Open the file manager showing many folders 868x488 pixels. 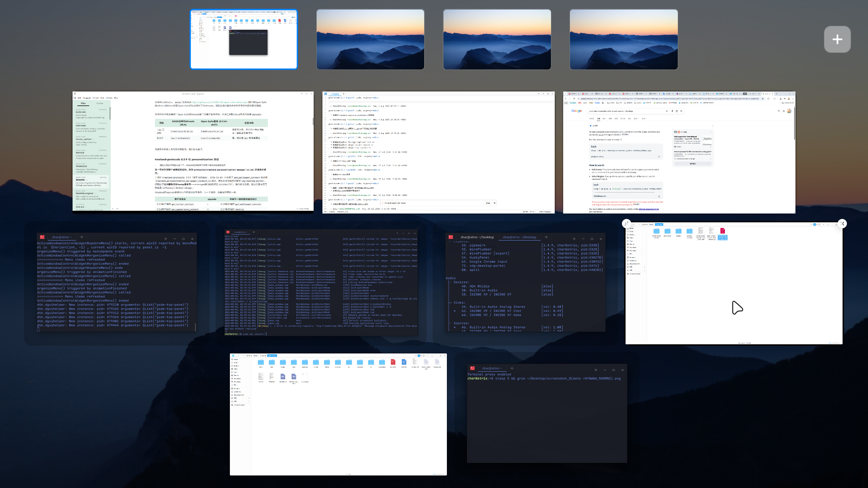pos(338,414)
